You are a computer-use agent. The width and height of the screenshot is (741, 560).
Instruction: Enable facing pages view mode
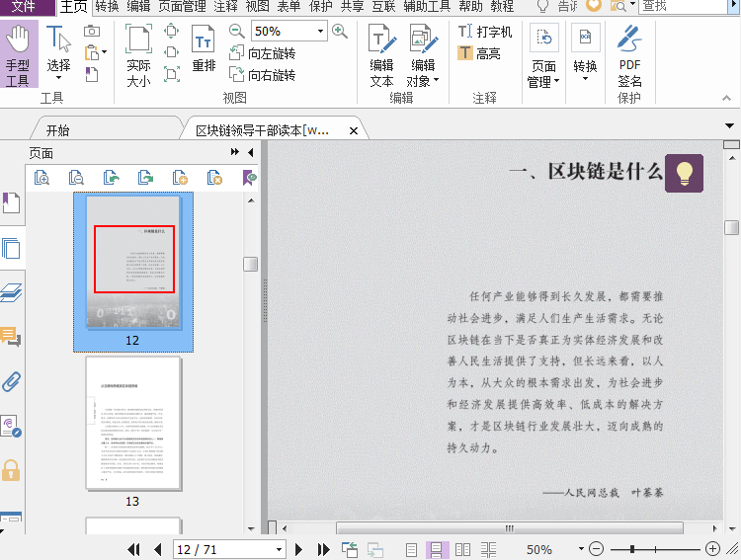[462, 549]
